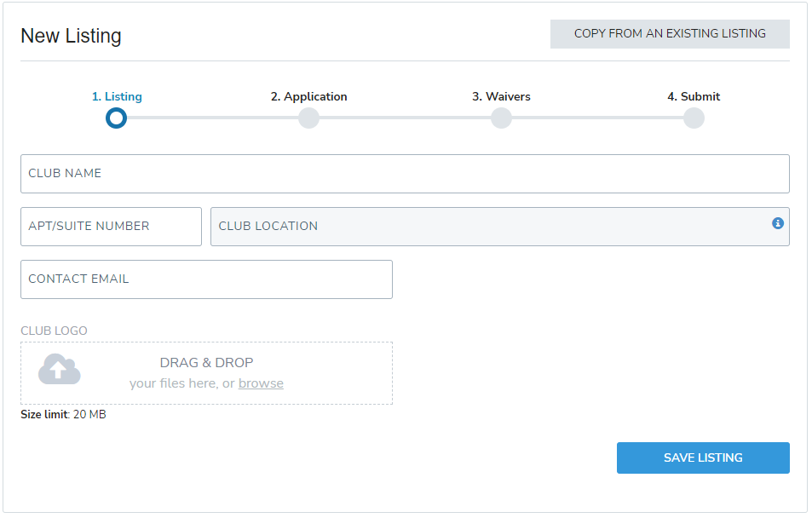Click the cloud upload icon
The height and width of the screenshot is (518, 812).
(60, 369)
